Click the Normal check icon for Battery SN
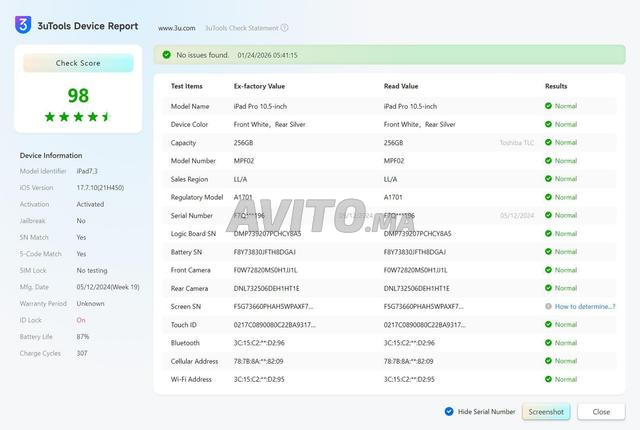Image resolution: width=640 pixels, height=430 pixels. click(548, 252)
